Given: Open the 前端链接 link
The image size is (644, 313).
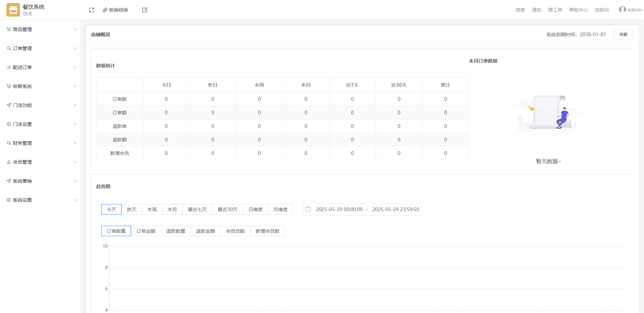Looking at the screenshot, I should coord(115,10).
